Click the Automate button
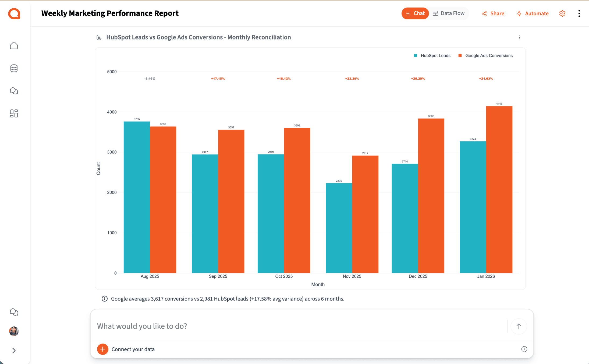 click(x=533, y=13)
